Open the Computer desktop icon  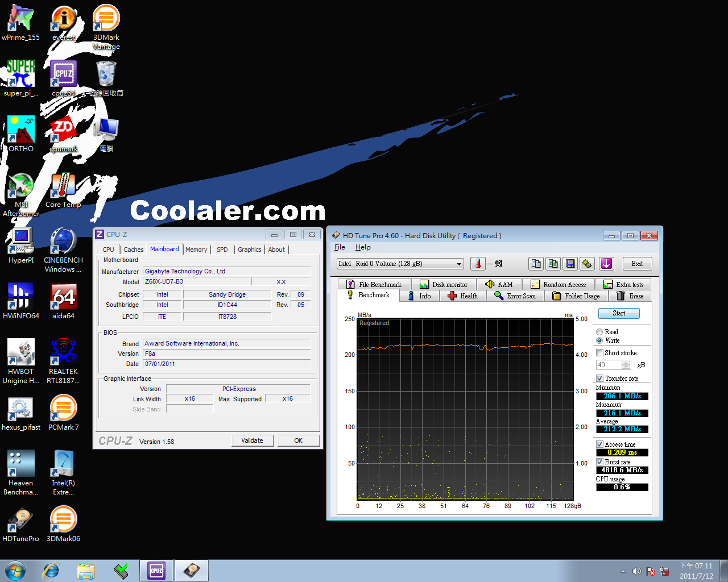106,134
